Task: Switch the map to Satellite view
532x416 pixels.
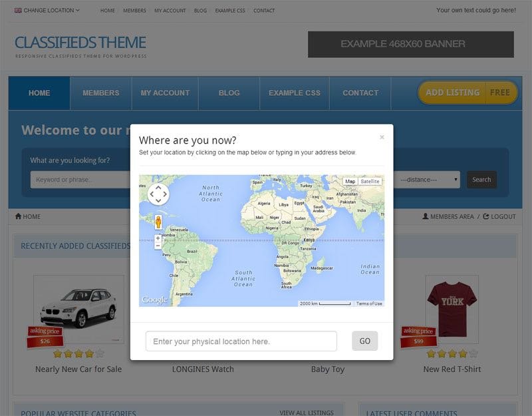Action: tap(370, 181)
